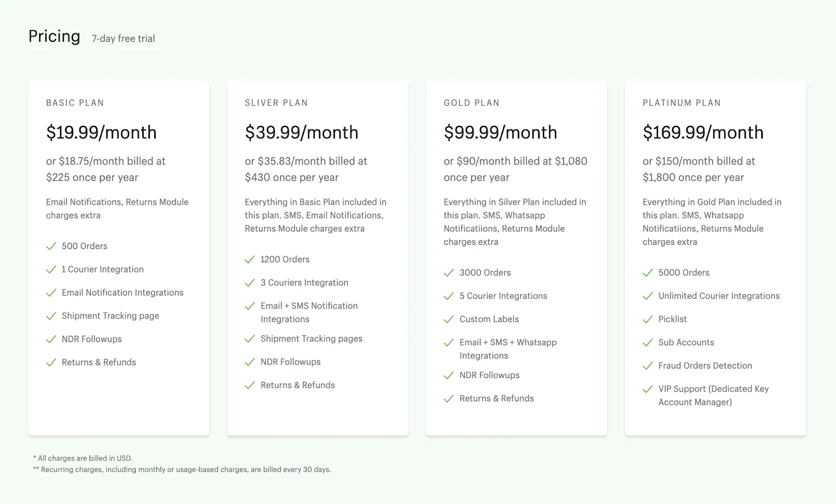Click the checkmark next to NDR Followups in Sliver Plan
This screenshot has width=836, height=504.
pos(249,361)
